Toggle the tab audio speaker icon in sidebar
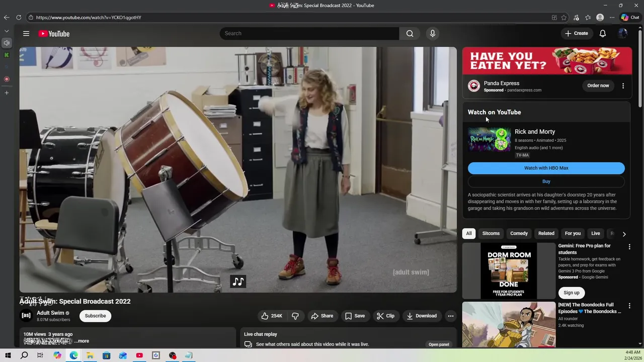Viewport: 644px width, 362px height. pos(7,43)
